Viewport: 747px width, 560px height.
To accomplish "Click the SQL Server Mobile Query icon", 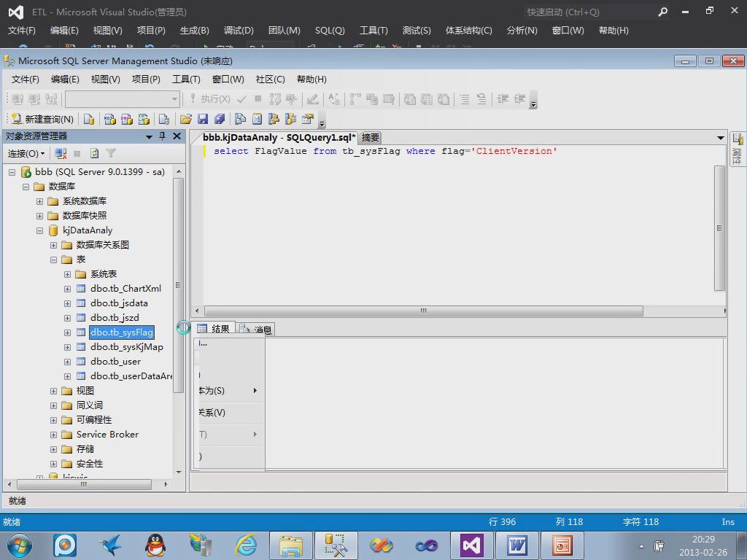I will 164,119.
